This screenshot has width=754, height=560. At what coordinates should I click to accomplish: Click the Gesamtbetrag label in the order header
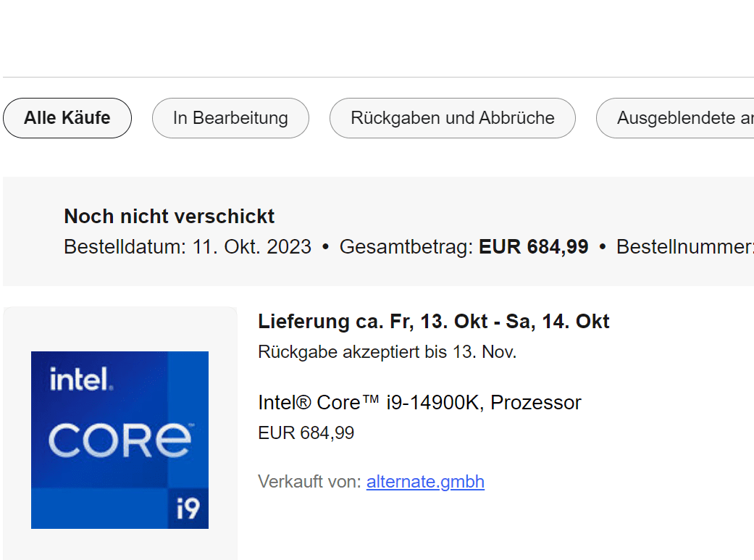pyautogui.click(x=406, y=247)
